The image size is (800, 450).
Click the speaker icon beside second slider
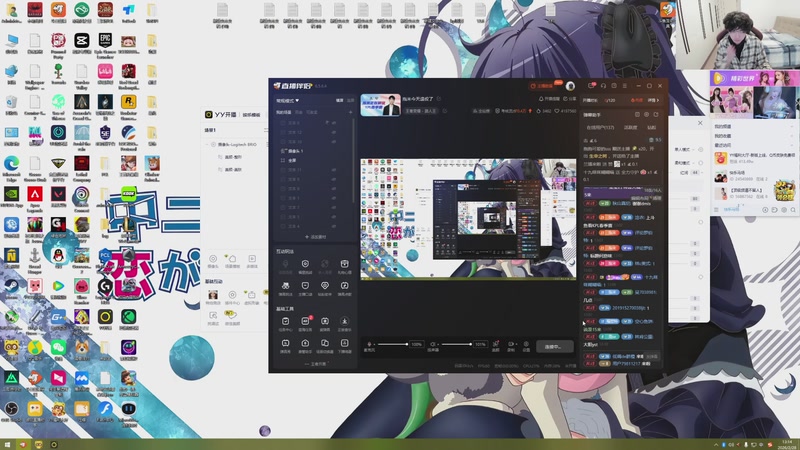pyautogui.click(x=433, y=344)
